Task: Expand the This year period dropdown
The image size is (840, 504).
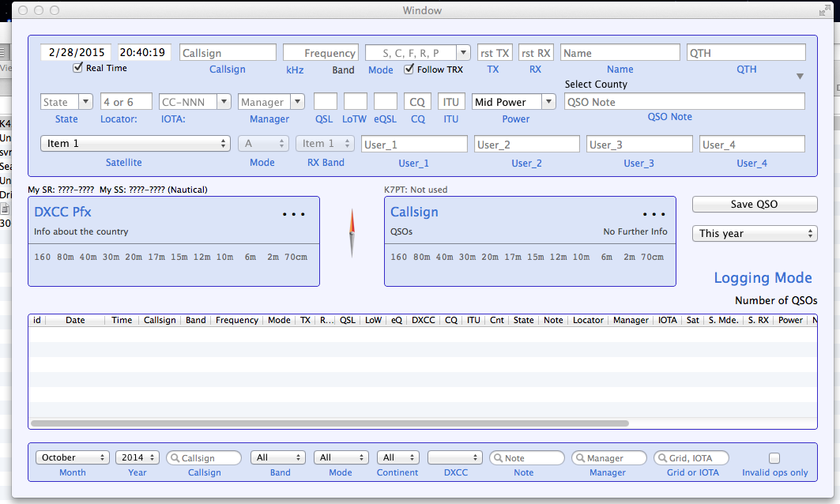Action: [754, 234]
